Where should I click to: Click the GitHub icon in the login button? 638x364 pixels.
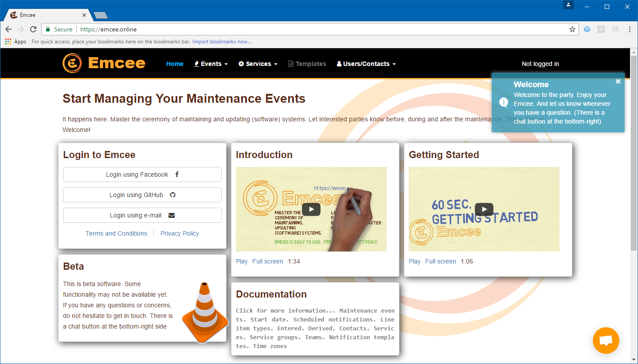coord(173,195)
